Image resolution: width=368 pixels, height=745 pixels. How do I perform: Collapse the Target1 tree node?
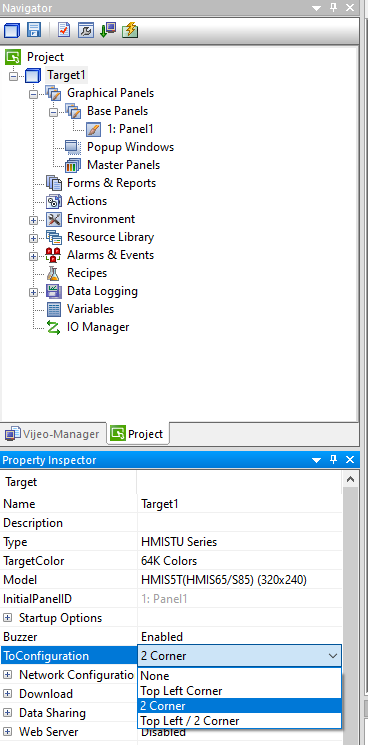click(13, 76)
